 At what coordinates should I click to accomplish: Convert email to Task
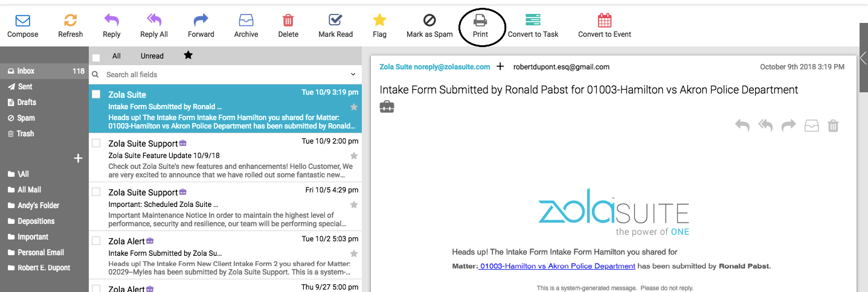[533, 21]
